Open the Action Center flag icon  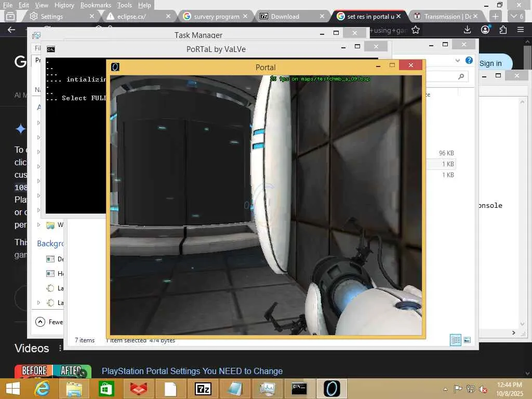(458, 389)
